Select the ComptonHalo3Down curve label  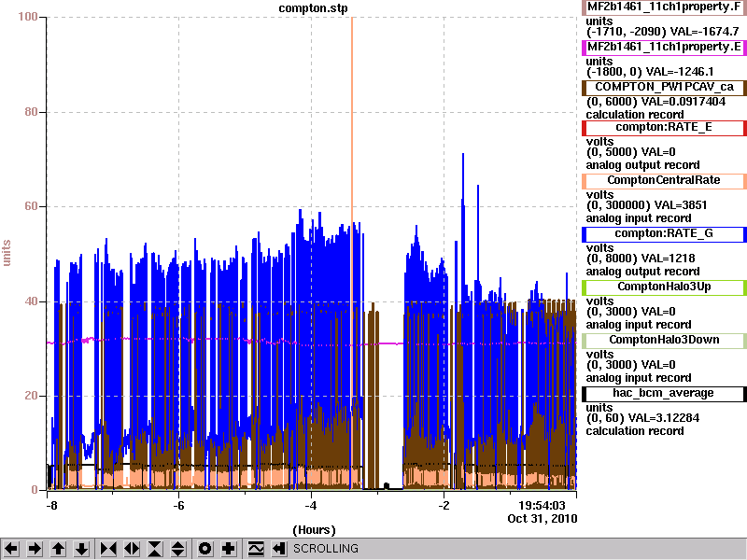point(663,340)
